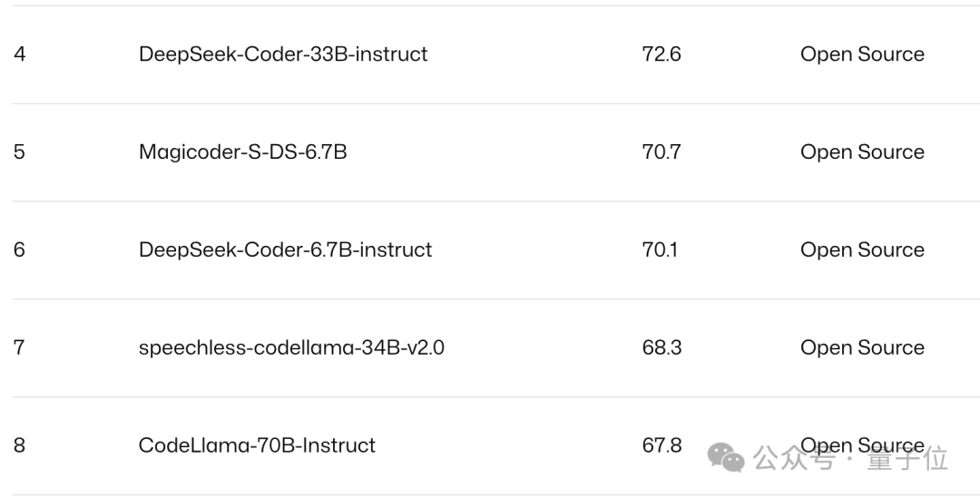This screenshot has height=498, width=980.
Task: Select Open Source beside DeepSeek-Coder-6.7B-instruct
Action: (862, 250)
